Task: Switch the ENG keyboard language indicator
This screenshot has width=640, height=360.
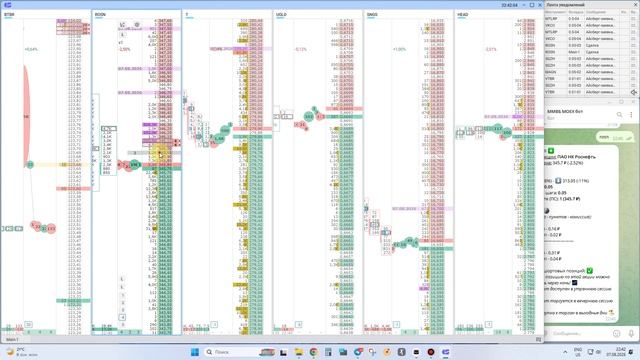Action: [578, 352]
